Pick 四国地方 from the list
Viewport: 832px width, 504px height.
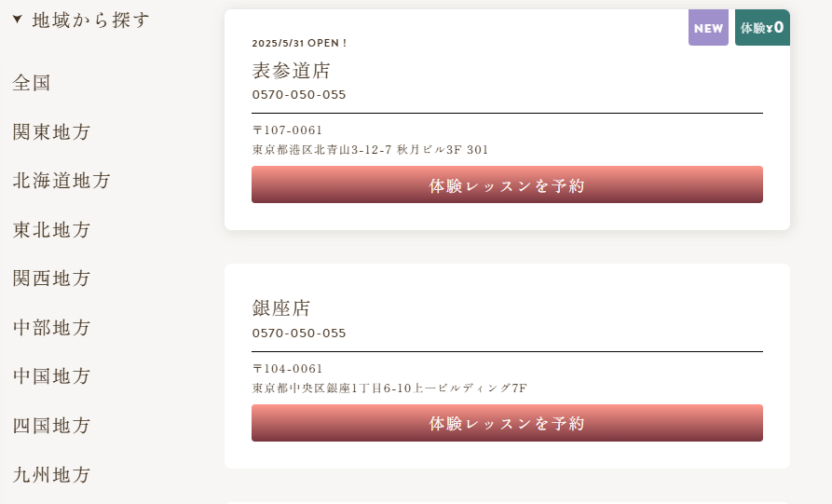(51, 425)
